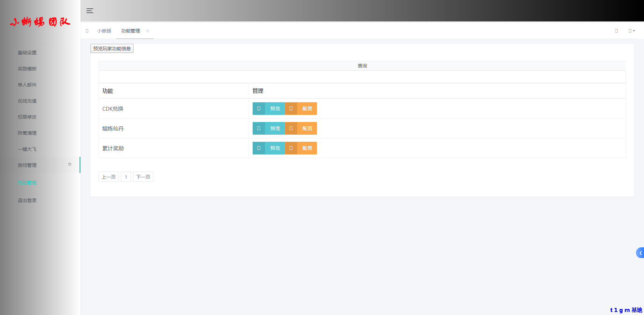Open 在线充值 in the sidebar
This screenshot has height=315, width=644.
coord(27,101)
